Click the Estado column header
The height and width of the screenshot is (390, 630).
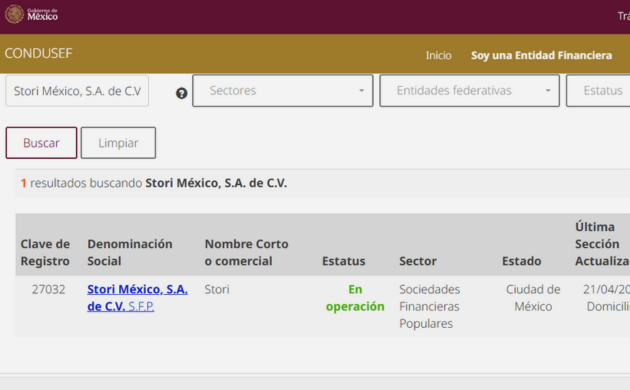pyautogui.click(x=522, y=261)
